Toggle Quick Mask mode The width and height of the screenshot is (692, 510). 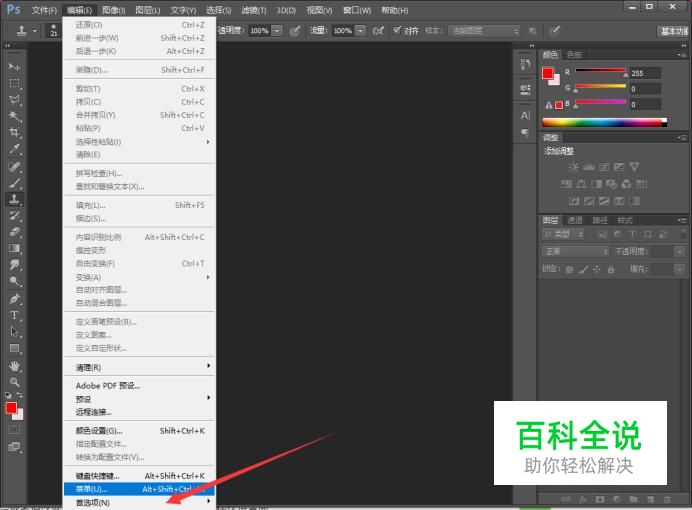coord(14,429)
